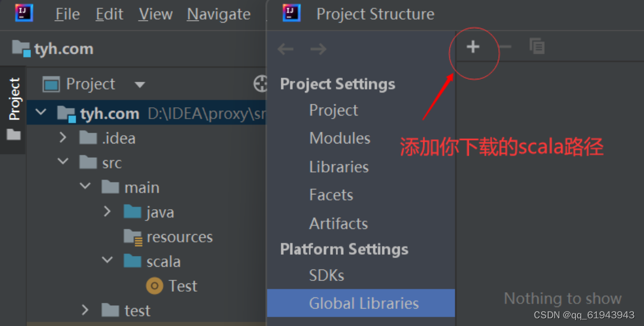Collapse the tyh.com root node
644x326 pixels.
[41, 112]
